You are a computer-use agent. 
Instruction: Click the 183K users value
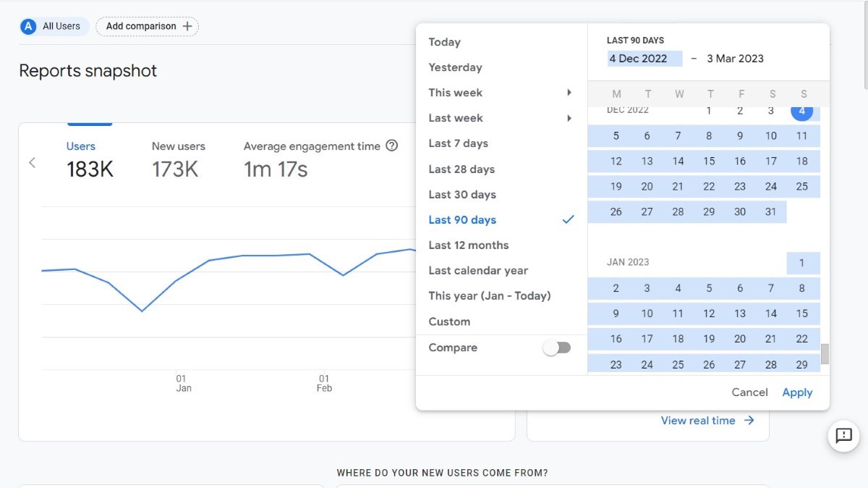[90, 169]
